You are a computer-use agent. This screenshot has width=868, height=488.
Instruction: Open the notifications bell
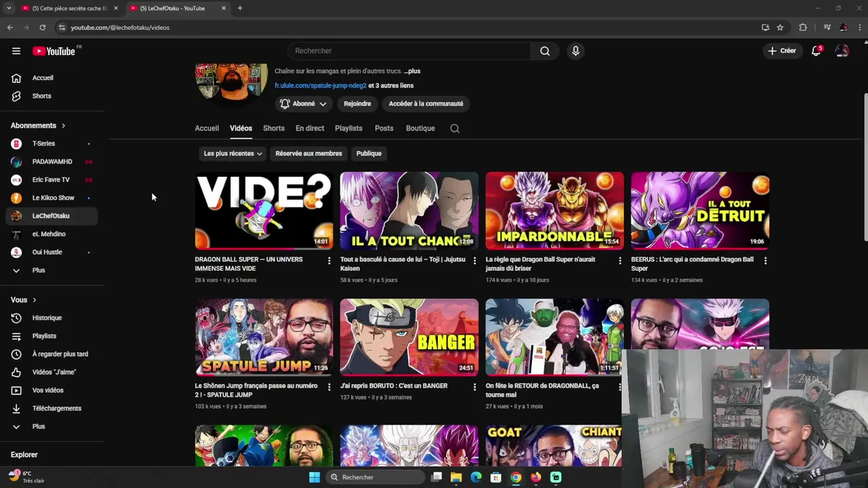(816, 51)
